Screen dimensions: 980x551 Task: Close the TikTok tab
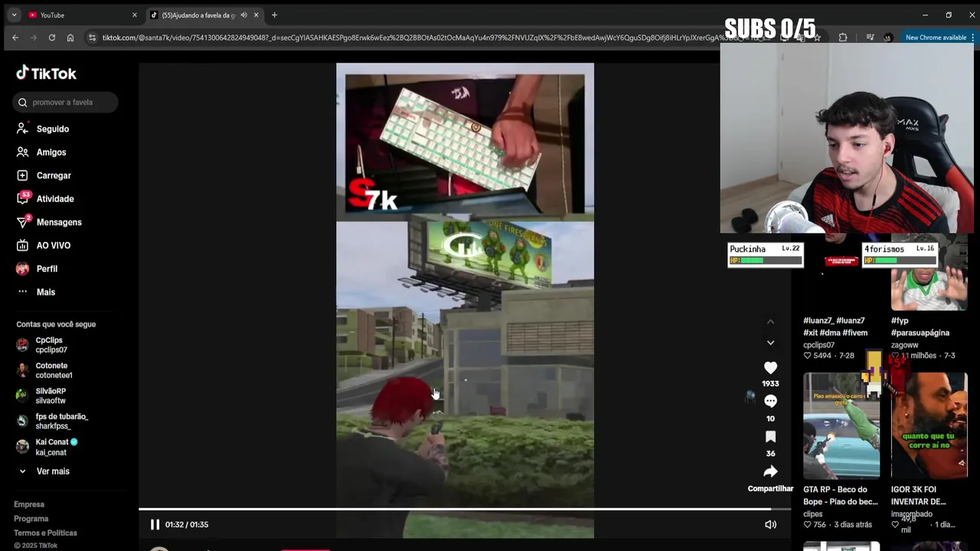pos(256,15)
